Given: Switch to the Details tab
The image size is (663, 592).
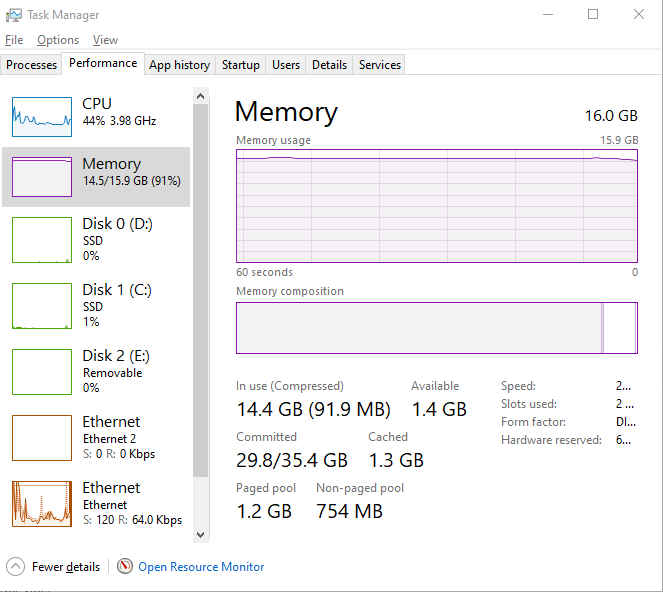Looking at the screenshot, I should pos(329,65).
